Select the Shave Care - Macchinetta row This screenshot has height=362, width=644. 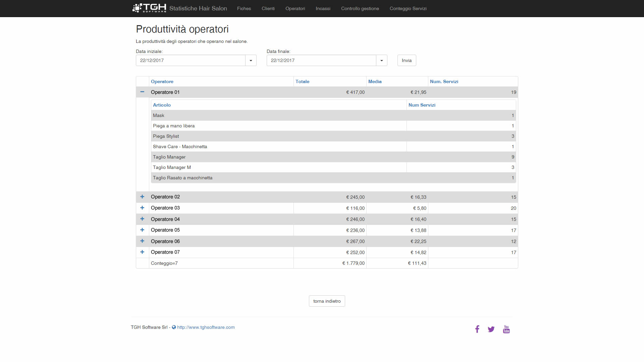click(333, 146)
